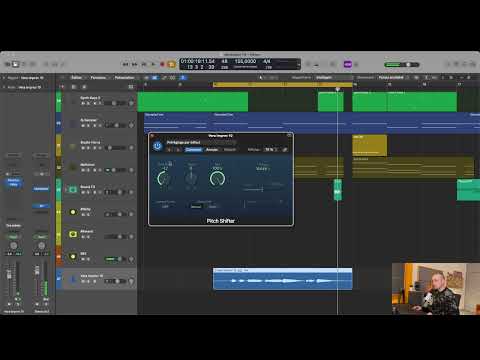Click the link icon in Pitch Shifter header
The width and height of the screenshot is (480, 360).
pyautogui.click(x=285, y=149)
